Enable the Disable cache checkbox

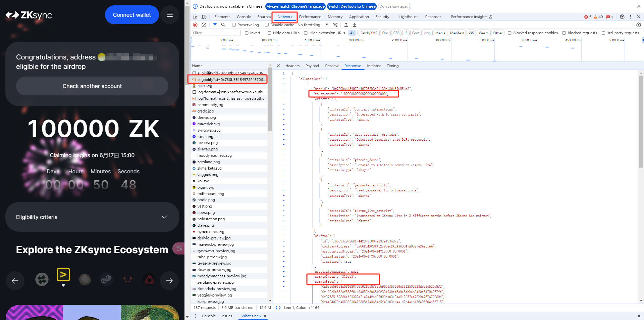pyautogui.click(x=267, y=25)
